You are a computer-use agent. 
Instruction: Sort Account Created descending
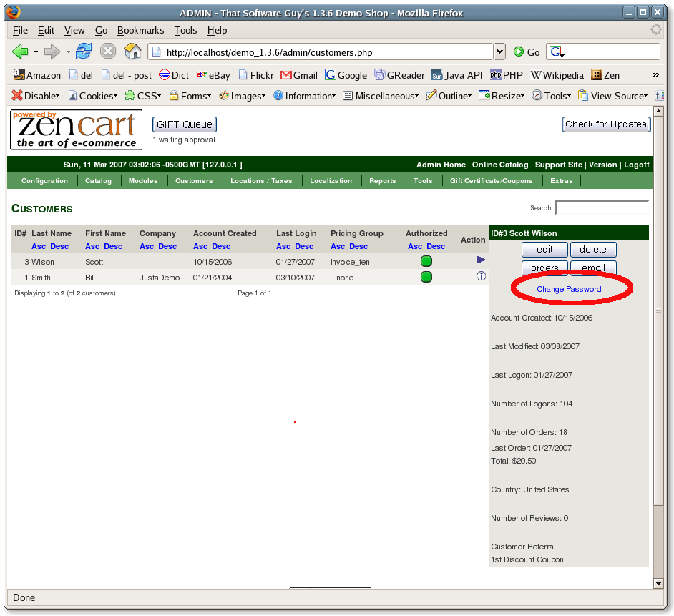[221, 246]
